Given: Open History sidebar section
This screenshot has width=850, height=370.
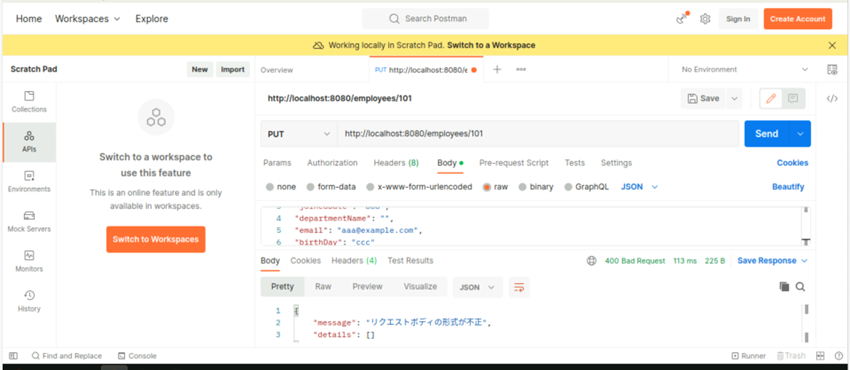Looking at the screenshot, I should coord(29,301).
